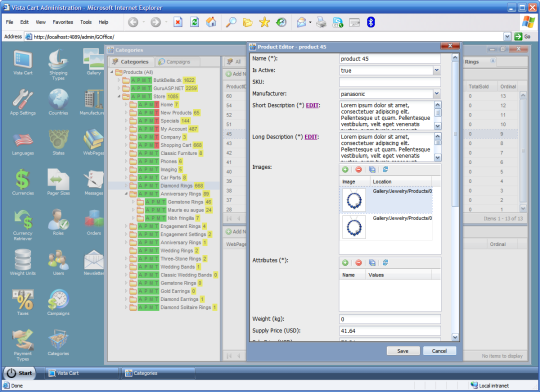The width and height of the screenshot is (540, 392).
Task: Click the copy icon in Attributes toolbar
Action: pyautogui.click(x=372, y=263)
